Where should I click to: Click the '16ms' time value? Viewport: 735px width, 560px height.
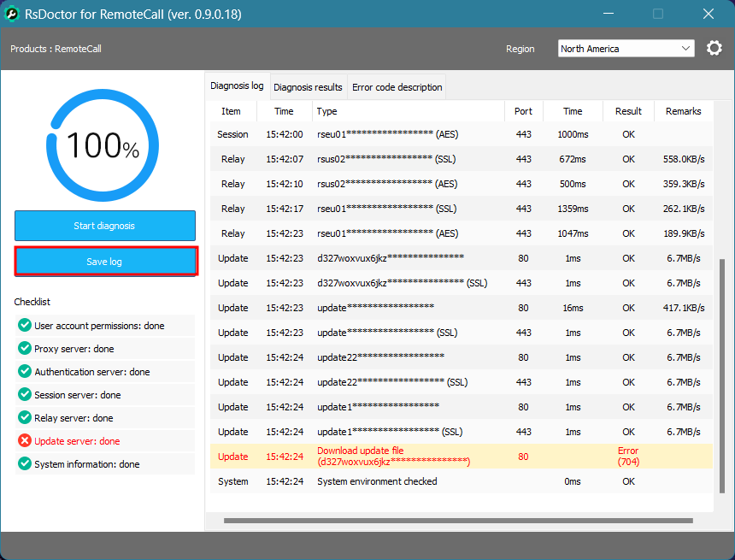[573, 308]
